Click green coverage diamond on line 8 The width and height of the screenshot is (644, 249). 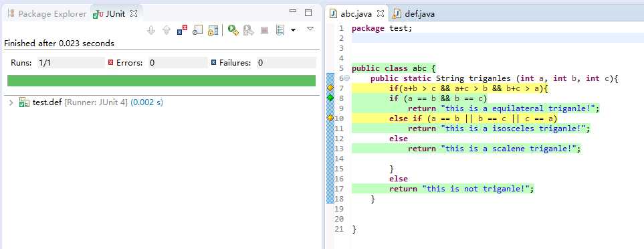330,98
